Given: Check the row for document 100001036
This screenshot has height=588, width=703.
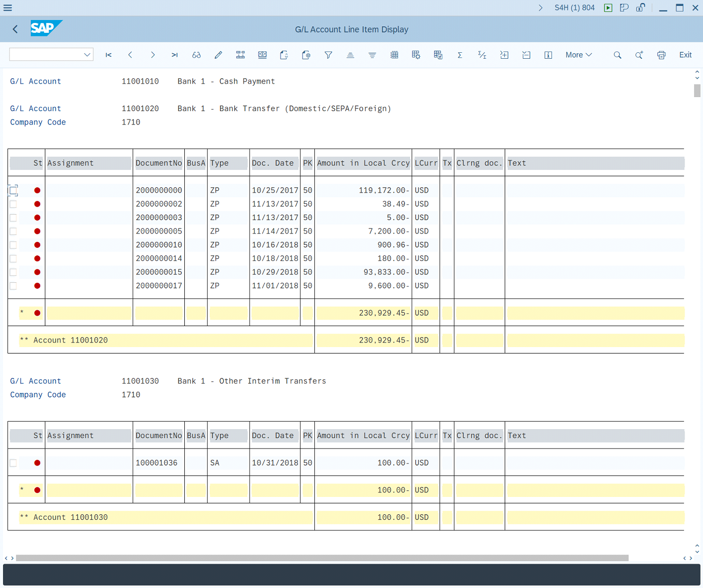Looking at the screenshot, I should coord(13,463).
